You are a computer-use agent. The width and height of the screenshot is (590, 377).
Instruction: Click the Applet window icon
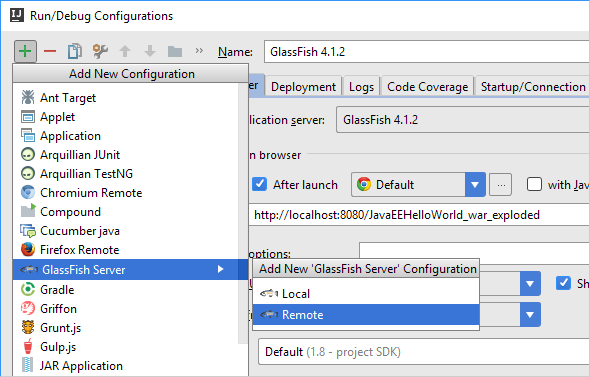(28, 117)
